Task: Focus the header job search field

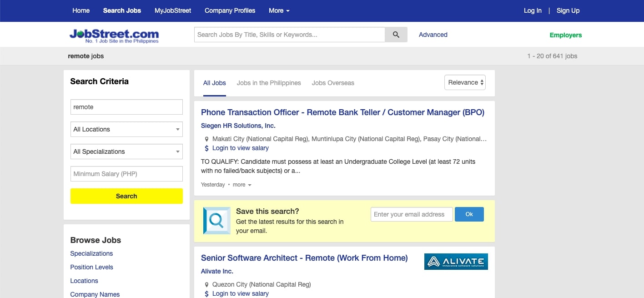Action: click(290, 35)
